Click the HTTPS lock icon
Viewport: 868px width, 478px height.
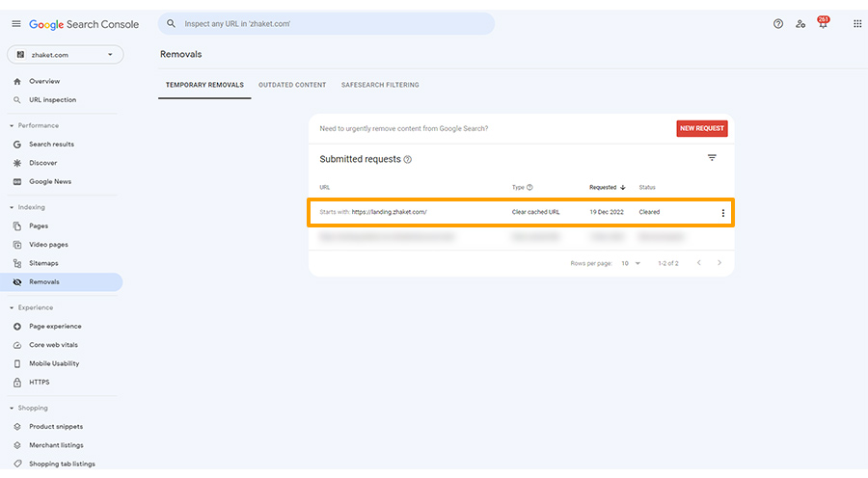pos(17,383)
